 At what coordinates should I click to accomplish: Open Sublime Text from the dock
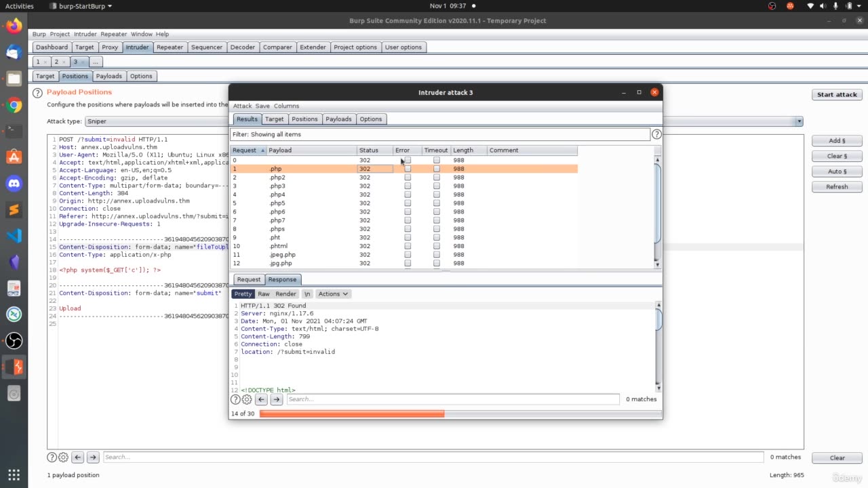(14, 209)
